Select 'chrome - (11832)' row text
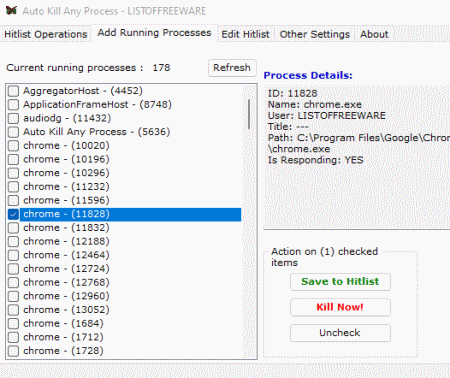Viewport: 450px width, 378px height. coord(66,228)
